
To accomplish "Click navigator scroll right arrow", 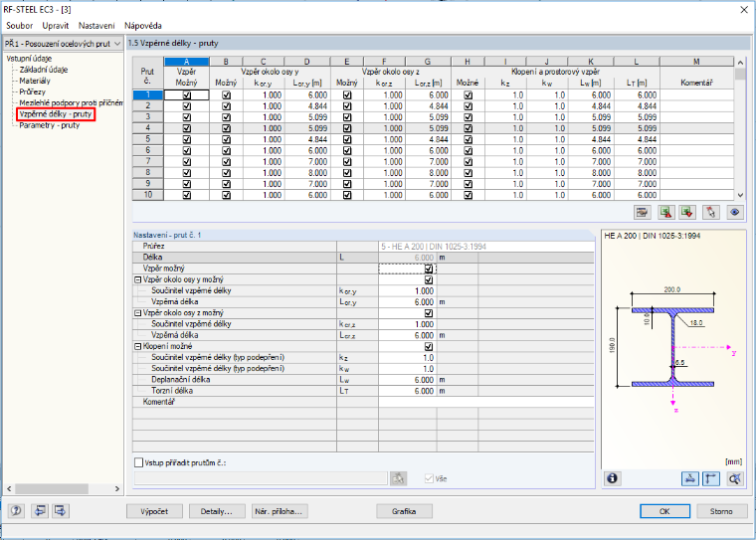I will [117, 489].
